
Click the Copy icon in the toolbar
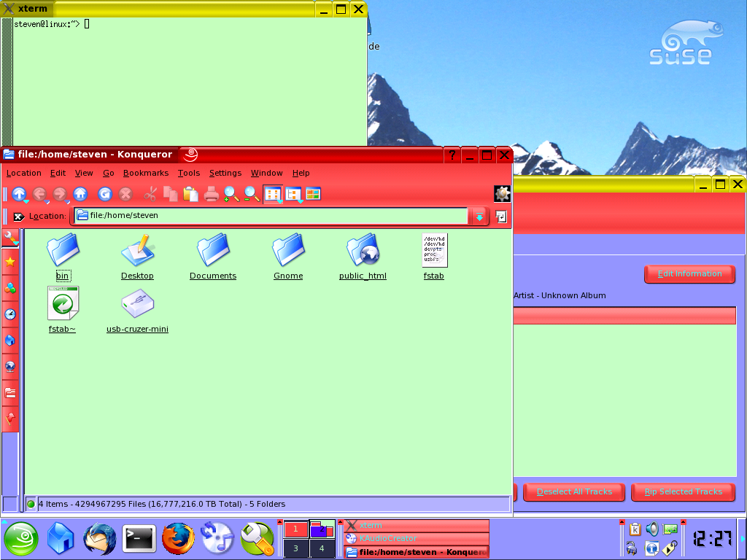click(170, 194)
